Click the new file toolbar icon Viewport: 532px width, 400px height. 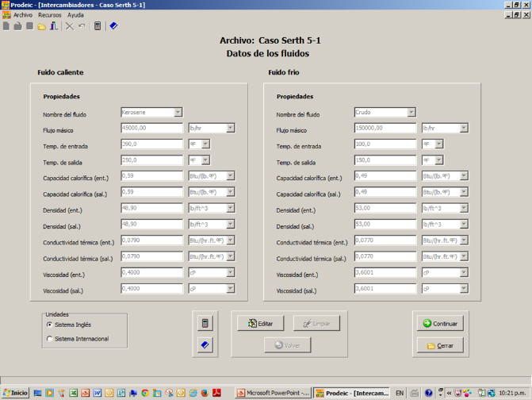(x=6, y=26)
